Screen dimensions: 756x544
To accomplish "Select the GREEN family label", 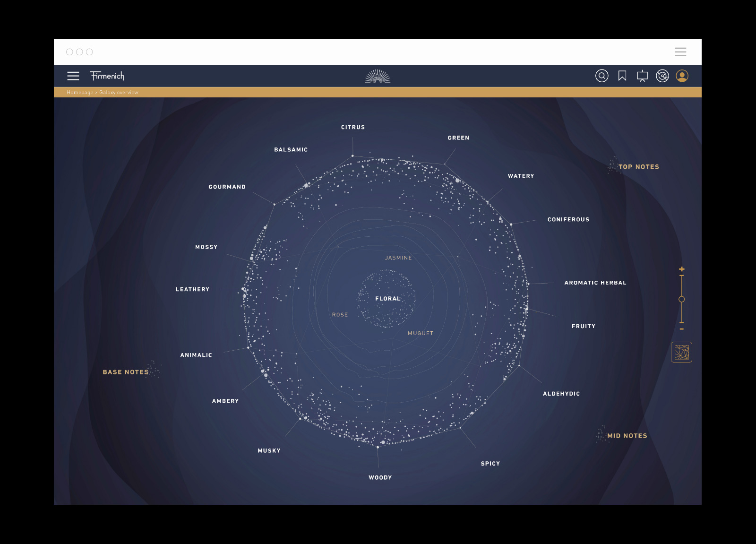I will pyautogui.click(x=458, y=138).
